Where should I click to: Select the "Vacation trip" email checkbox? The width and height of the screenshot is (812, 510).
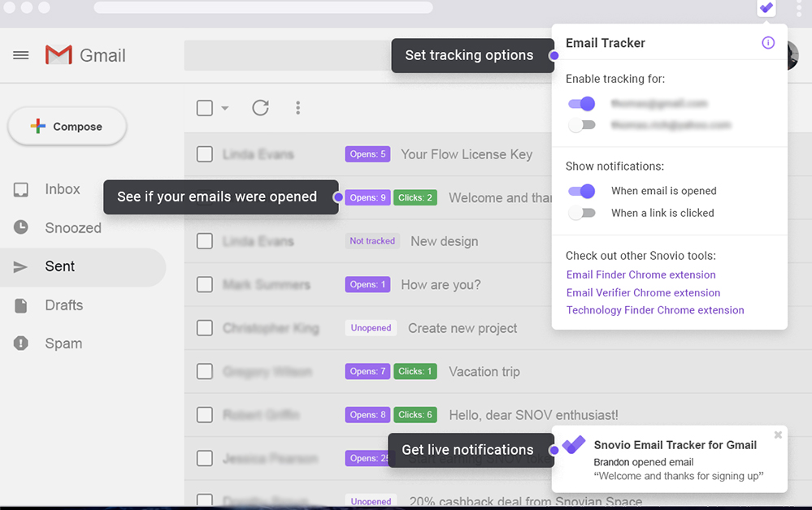pos(205,371)
